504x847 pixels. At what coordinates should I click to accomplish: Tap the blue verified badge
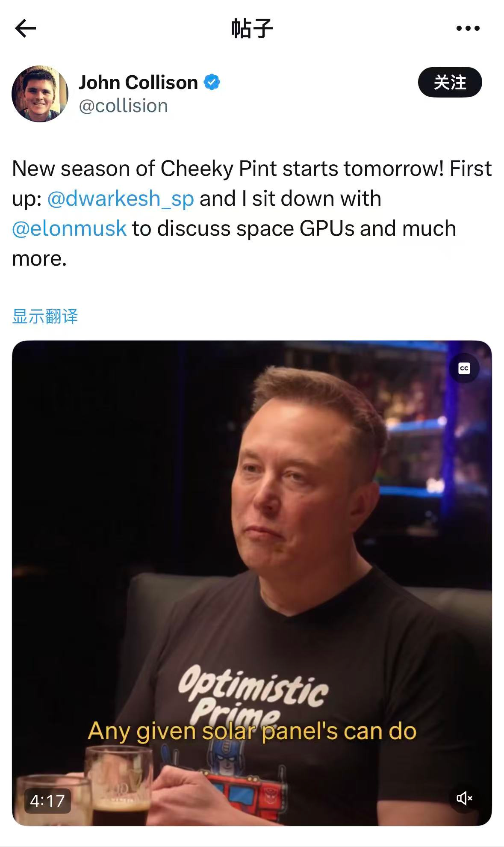click(212, 82)
